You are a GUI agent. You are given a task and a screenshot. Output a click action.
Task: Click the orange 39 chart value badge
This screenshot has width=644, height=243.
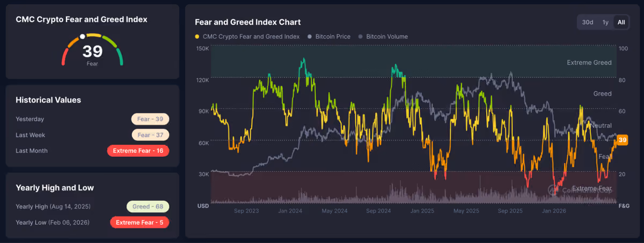pyautogui.click(x=622, y=140)
